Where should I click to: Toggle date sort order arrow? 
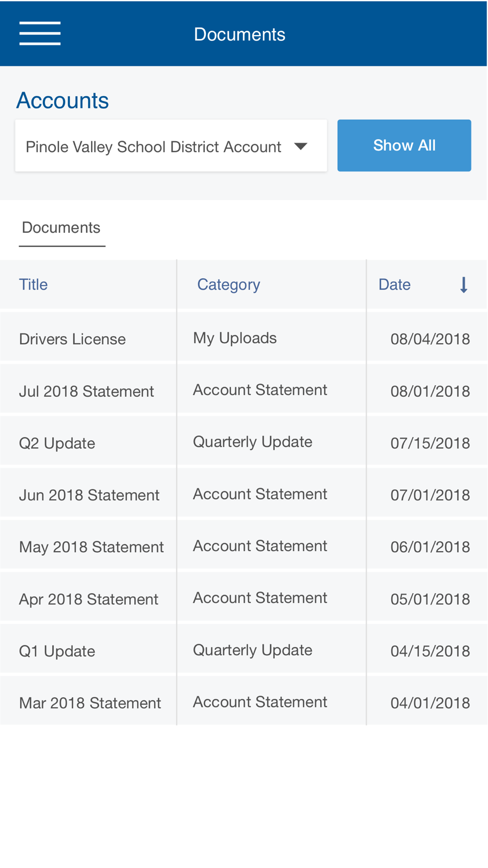pos(464,285)
